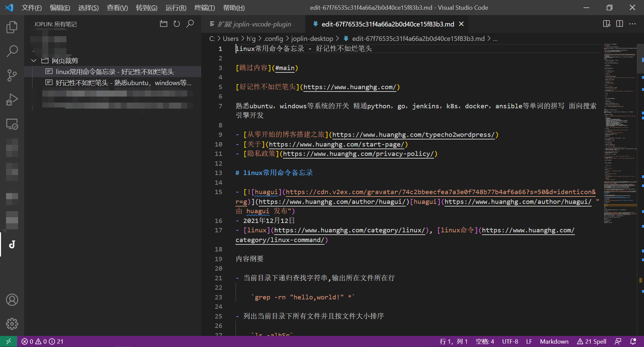Click the filename breadcrumb segment

click(418, 39)
